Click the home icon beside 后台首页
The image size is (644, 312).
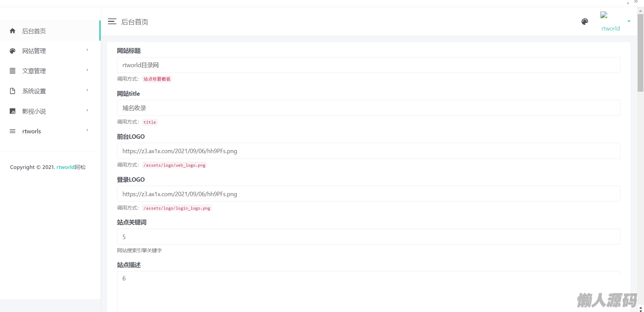(13, 31)
